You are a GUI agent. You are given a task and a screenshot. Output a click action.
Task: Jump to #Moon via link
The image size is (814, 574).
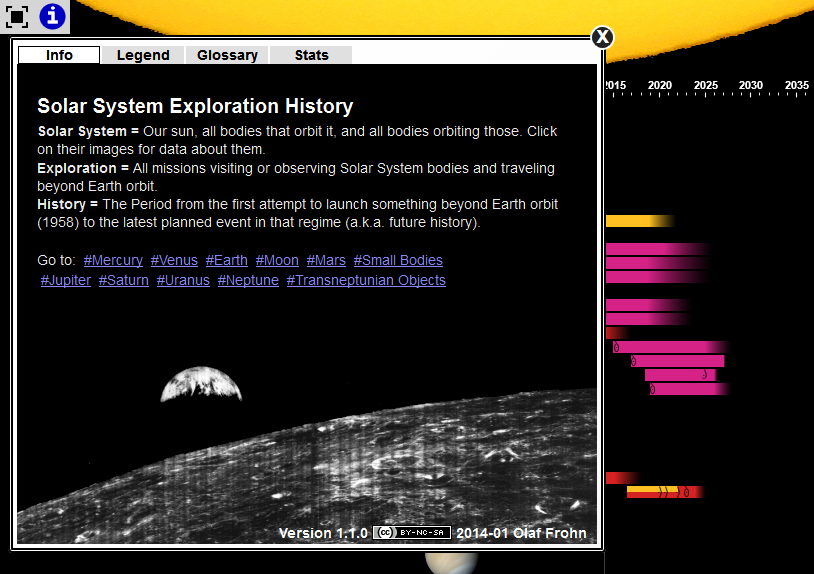coord(277,260)
